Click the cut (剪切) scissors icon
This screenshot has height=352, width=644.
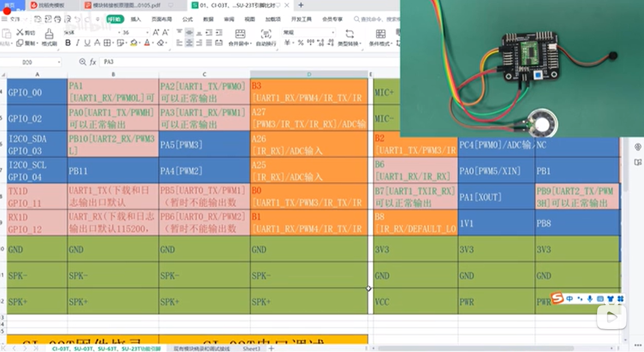pyautogui.click(x=20, y=33)
